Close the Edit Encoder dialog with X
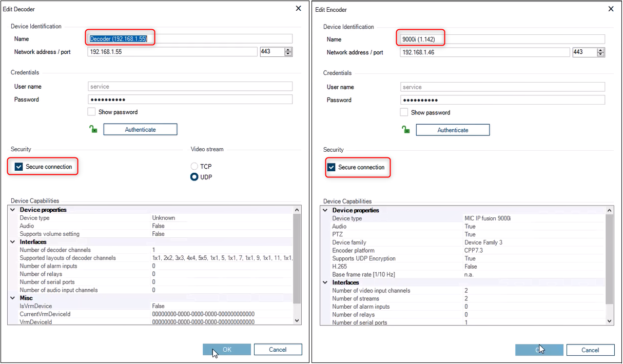The image size is (623, 364). (611, 9)
